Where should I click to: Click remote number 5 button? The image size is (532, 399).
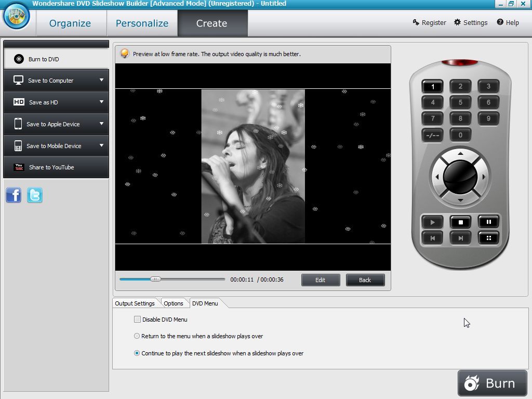pos(460,102)
